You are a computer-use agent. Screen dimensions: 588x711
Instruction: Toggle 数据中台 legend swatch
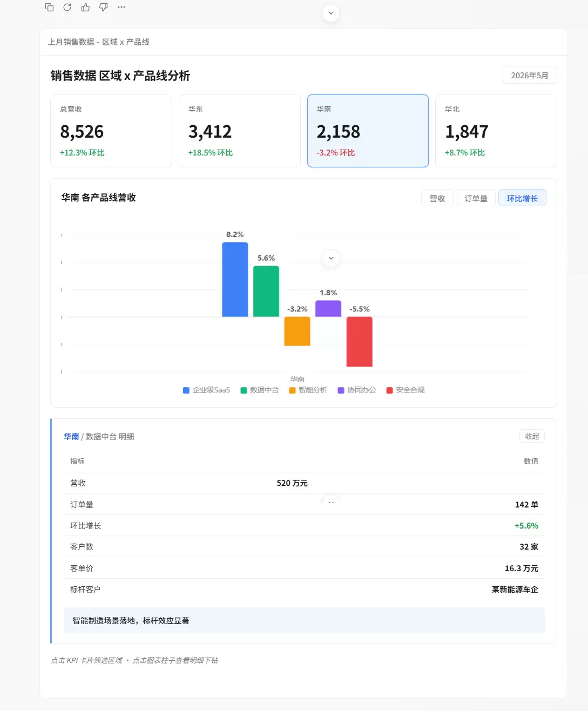click(244, 390)
